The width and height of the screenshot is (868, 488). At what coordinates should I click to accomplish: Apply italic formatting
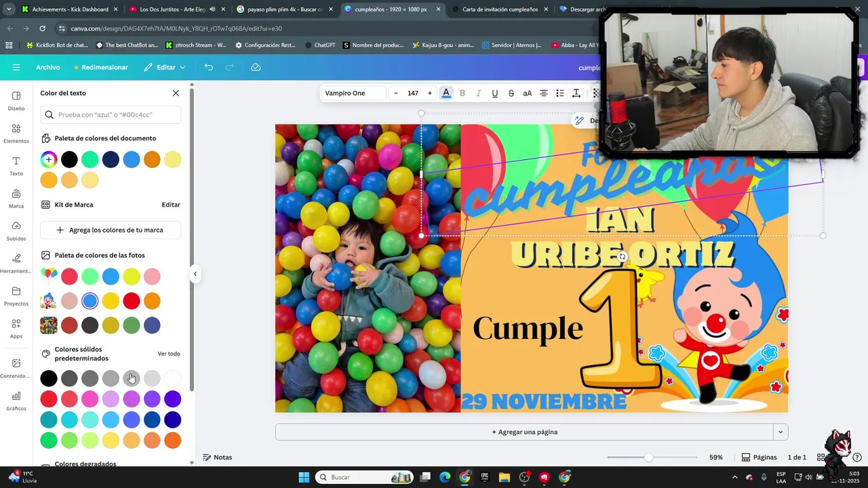point(479,93)
